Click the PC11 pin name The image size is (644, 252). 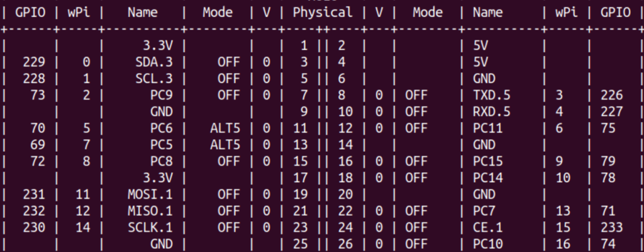click(x=488, y=128)
